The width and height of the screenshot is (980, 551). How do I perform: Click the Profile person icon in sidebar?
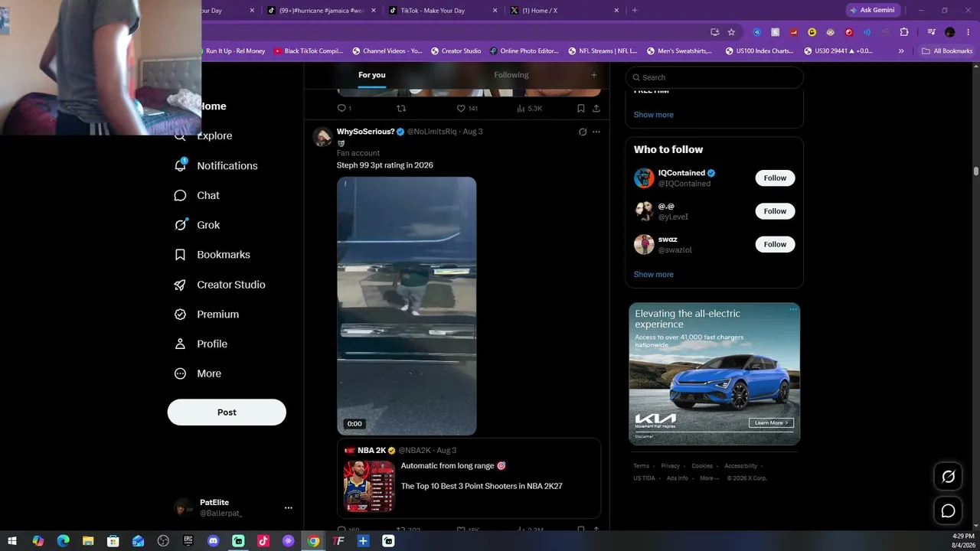point(180,344)
